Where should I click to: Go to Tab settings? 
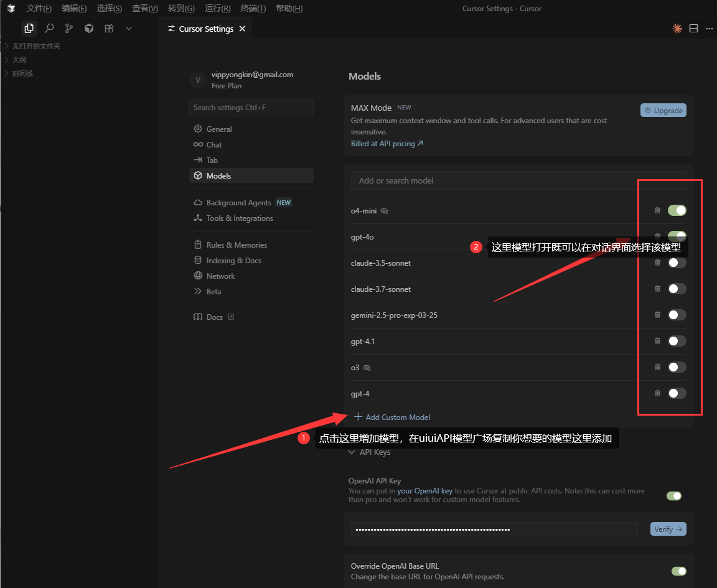251,160
